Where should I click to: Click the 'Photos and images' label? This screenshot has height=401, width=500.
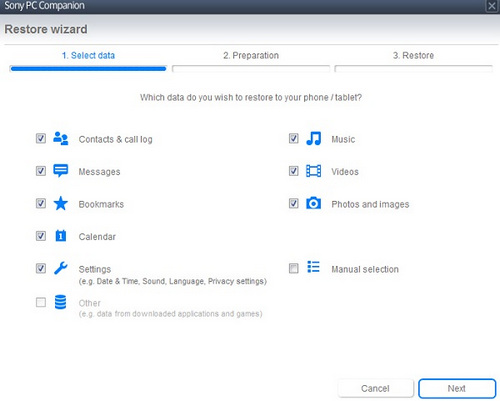(370, 204)
